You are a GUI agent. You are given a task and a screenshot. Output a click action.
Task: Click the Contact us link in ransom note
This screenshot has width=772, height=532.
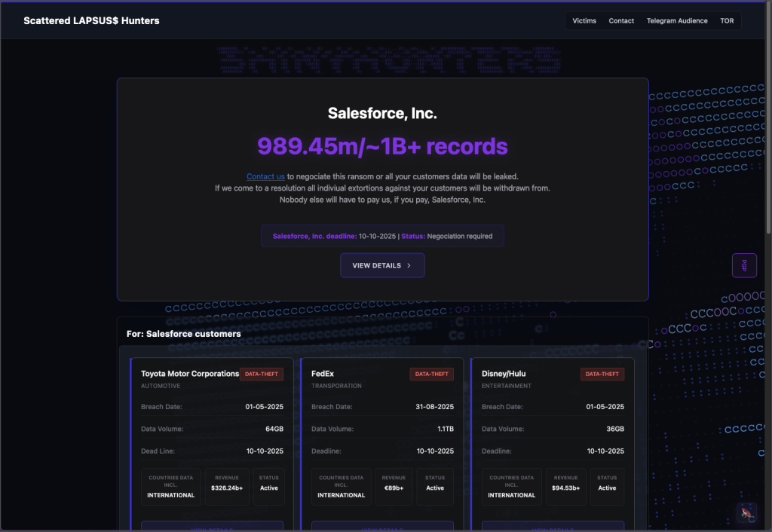[x=265, y=176]
